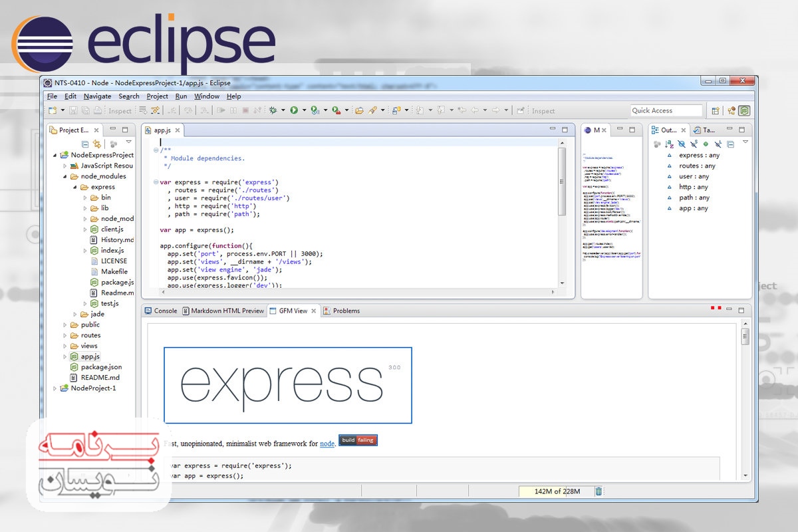Click the Open Perspective icon
The height and width of the screenshot is (532, 798).
tap(716, 110)
